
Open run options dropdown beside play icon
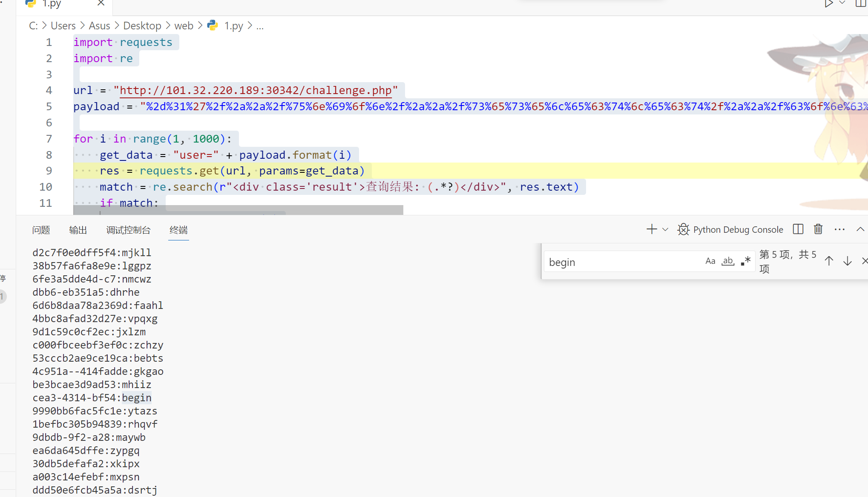[842, 3]
